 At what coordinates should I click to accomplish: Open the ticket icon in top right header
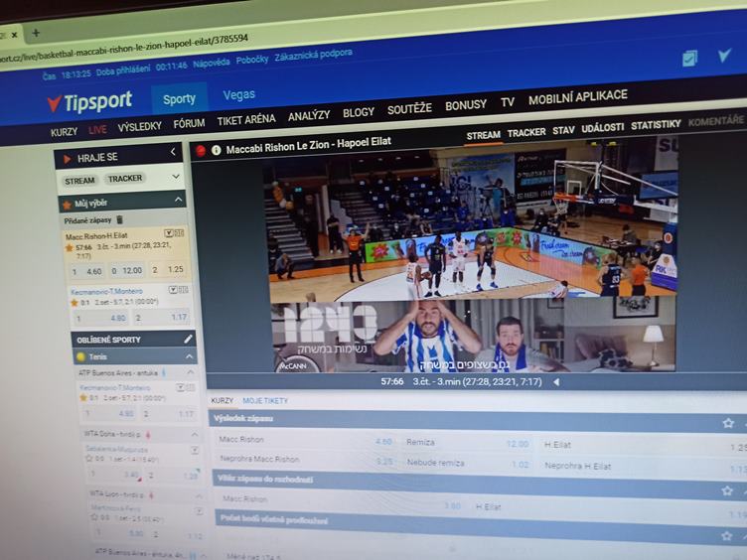(689, 59)
